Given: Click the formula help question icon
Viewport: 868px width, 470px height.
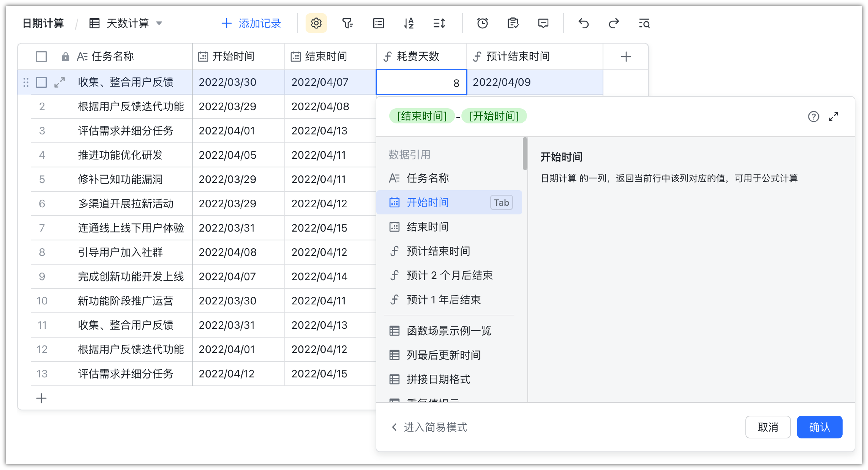Looking at the screenshot, I should click(x=813, y=117).
